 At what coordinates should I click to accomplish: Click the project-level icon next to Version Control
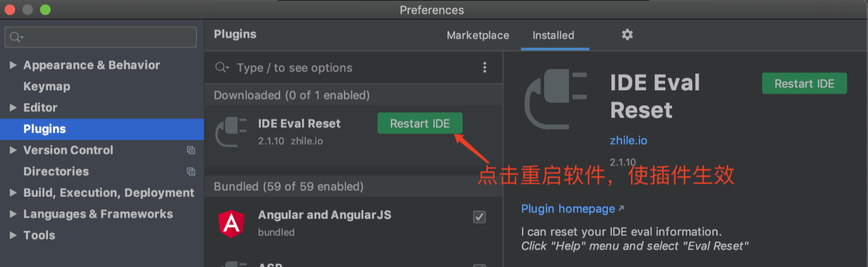(x=191, y=150)
